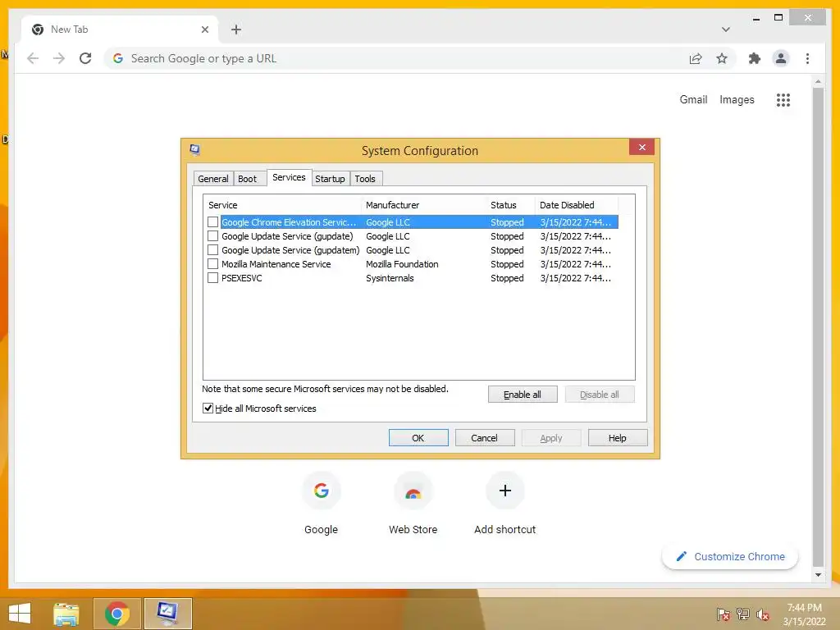
Task: Open the network tray icon
Action: tap(743, 614)
